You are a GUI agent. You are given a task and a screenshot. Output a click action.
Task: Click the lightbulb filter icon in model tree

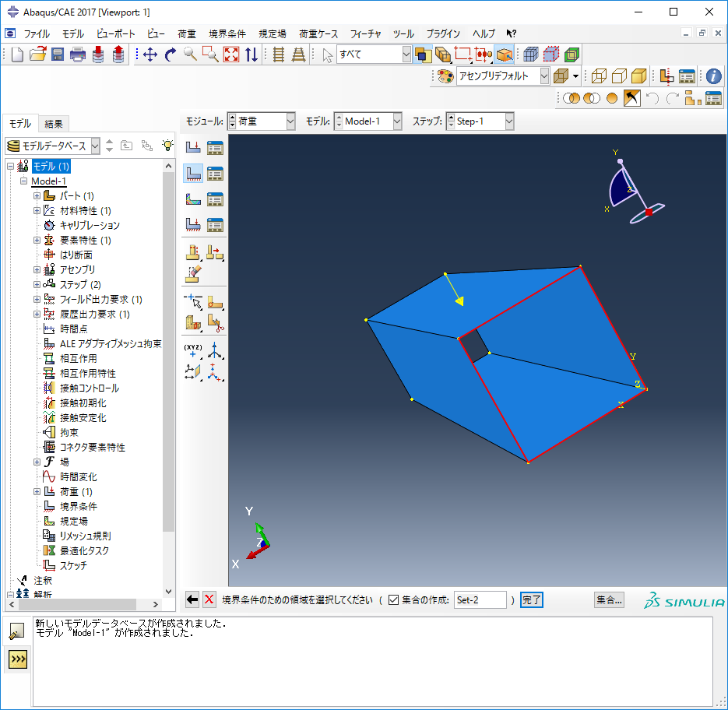167,146
